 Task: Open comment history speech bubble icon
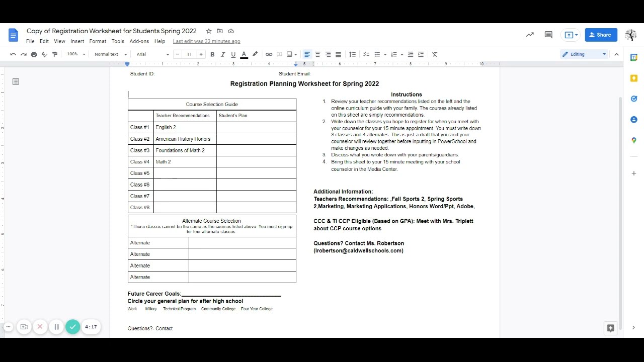[x=548, y=35]
